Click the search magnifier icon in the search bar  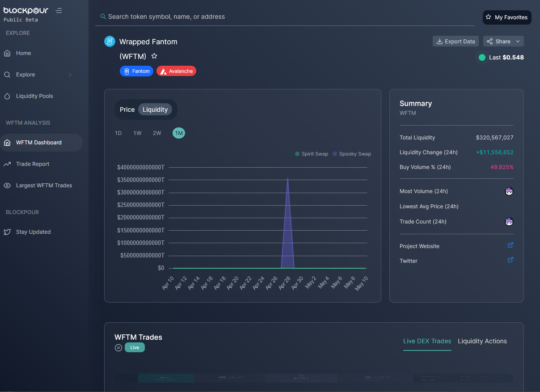pos(103,17)
